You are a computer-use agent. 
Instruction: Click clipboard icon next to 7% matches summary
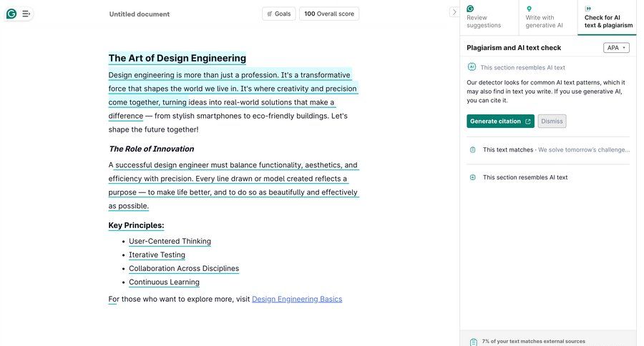click(474, 342)
